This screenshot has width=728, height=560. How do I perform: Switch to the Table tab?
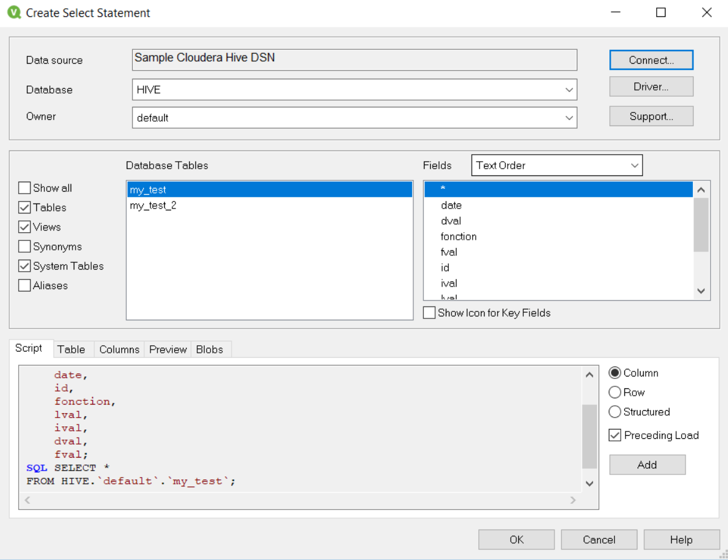click(72, 349)
